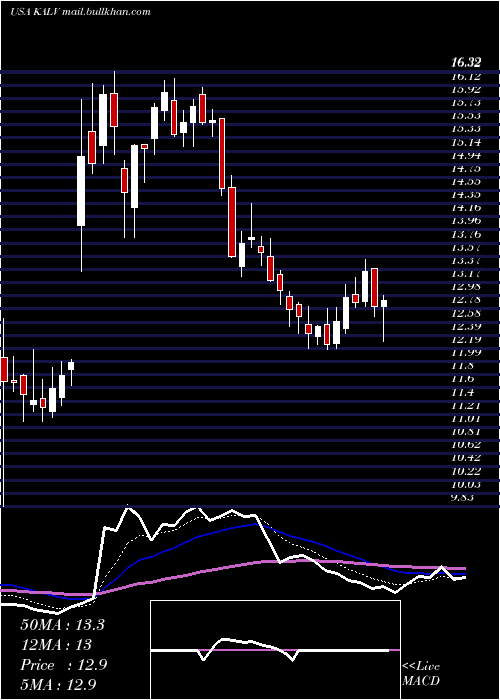This screenshot has height=700, width=500.
Task: Click the 13.96 price axis label
Action: [466, 221]
